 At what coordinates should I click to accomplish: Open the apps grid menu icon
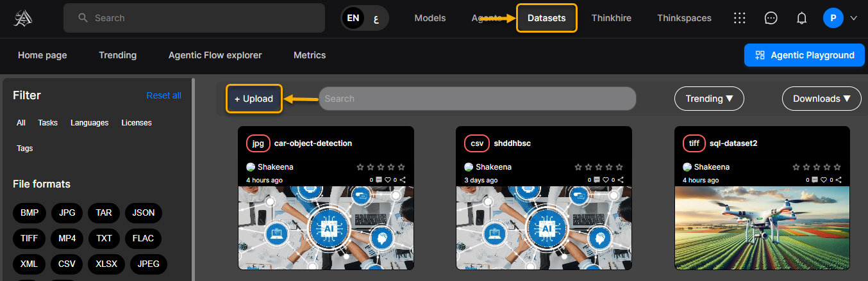pyautogui.click(x=740, y=18)
